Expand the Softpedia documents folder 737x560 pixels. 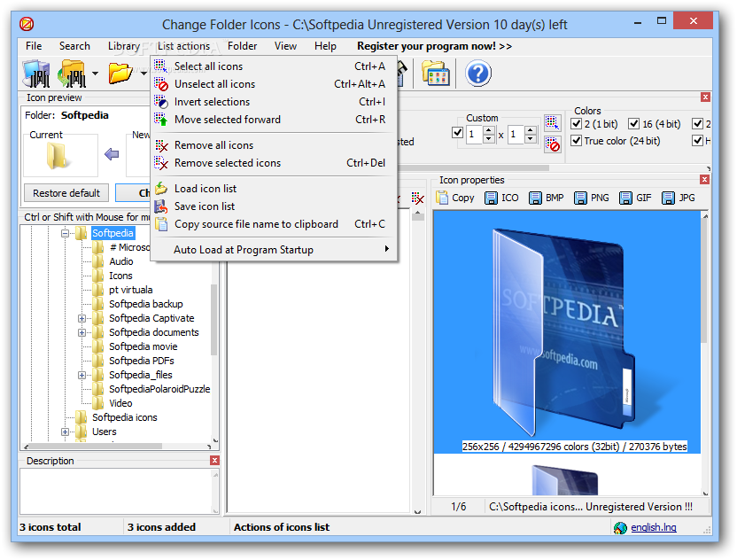81,332
